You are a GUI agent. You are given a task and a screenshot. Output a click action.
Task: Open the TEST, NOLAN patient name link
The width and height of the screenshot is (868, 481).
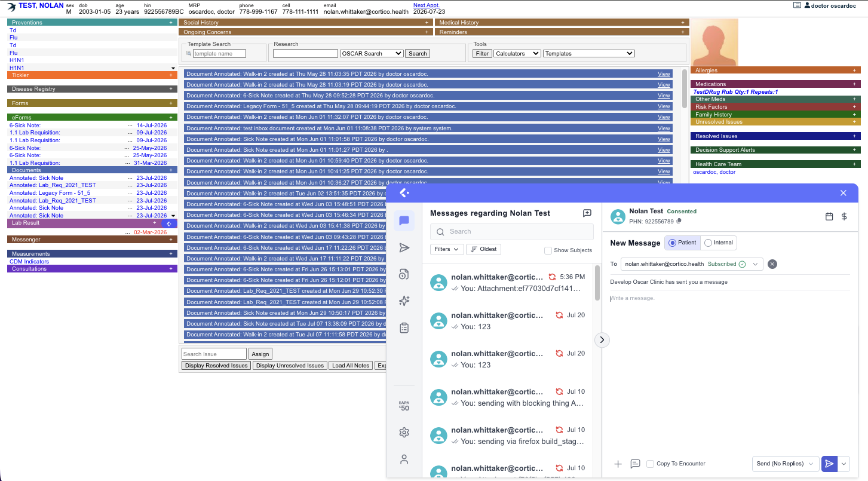point(41,5)
